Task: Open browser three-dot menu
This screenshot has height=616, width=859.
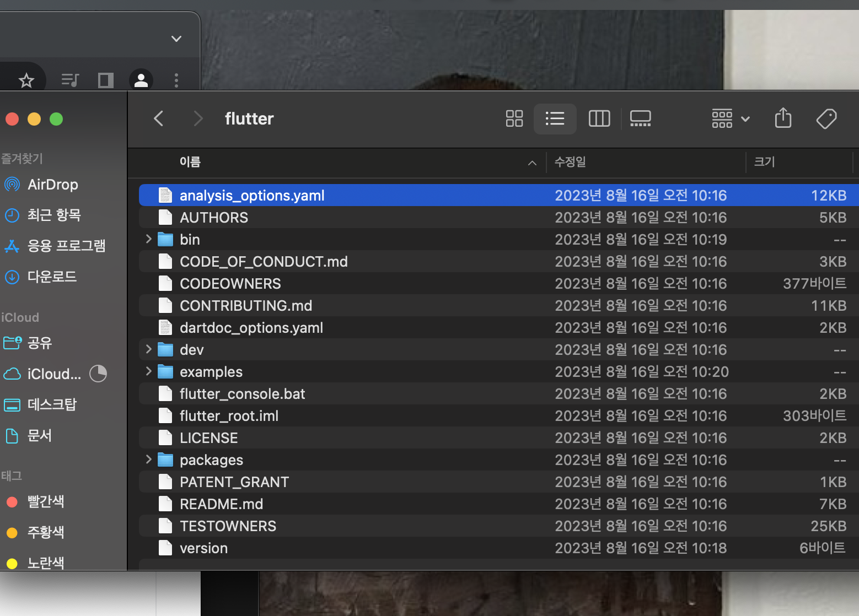Action: click(x=176, y=80)
